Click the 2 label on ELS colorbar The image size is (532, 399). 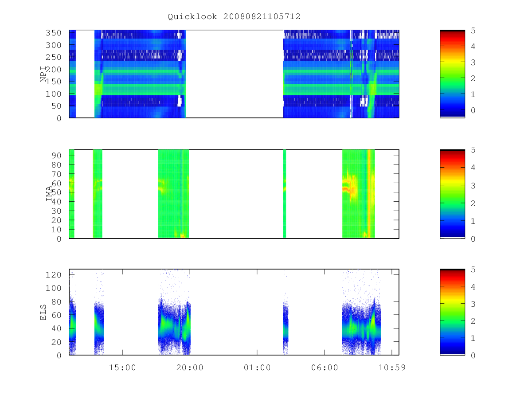tap(473, 321)
